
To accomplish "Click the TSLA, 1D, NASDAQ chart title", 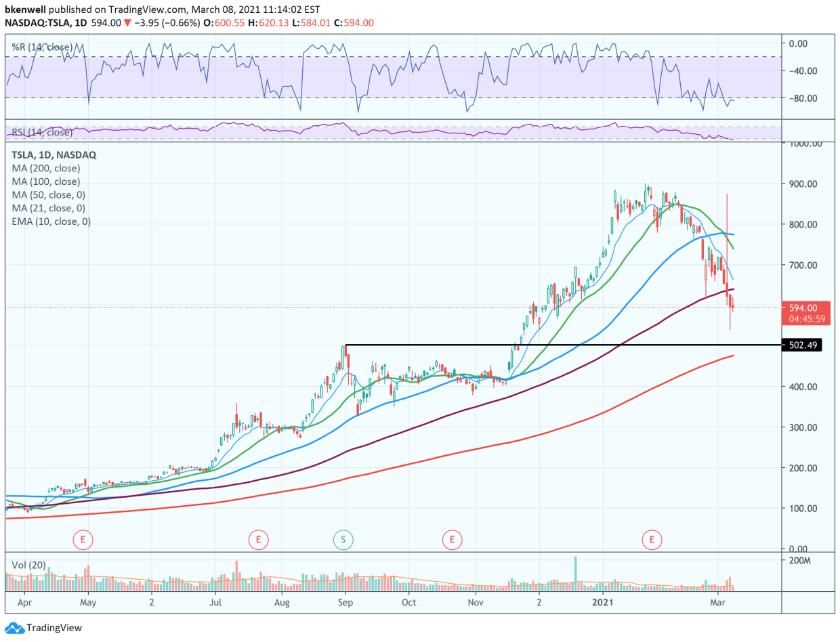I will click(x=54, y=154).
